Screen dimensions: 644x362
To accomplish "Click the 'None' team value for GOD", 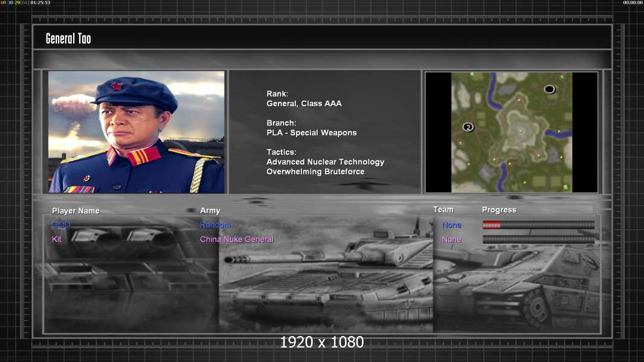I will [x=452, y=224].
